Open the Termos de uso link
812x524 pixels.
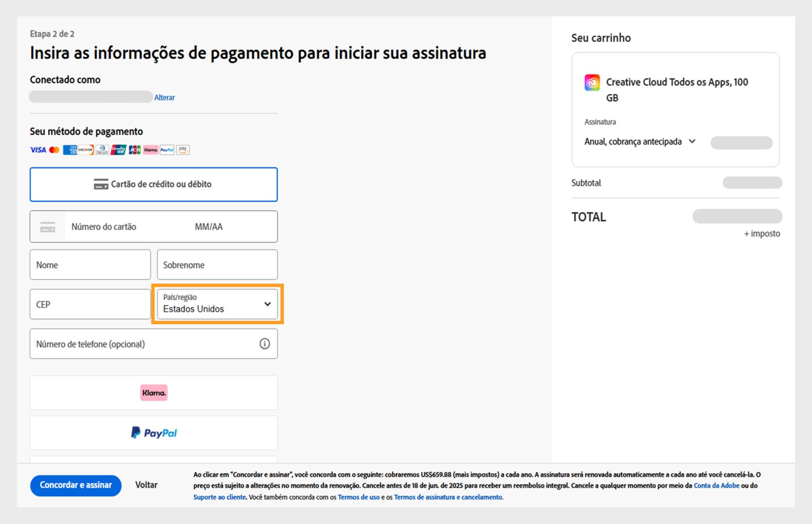(359, 497)
